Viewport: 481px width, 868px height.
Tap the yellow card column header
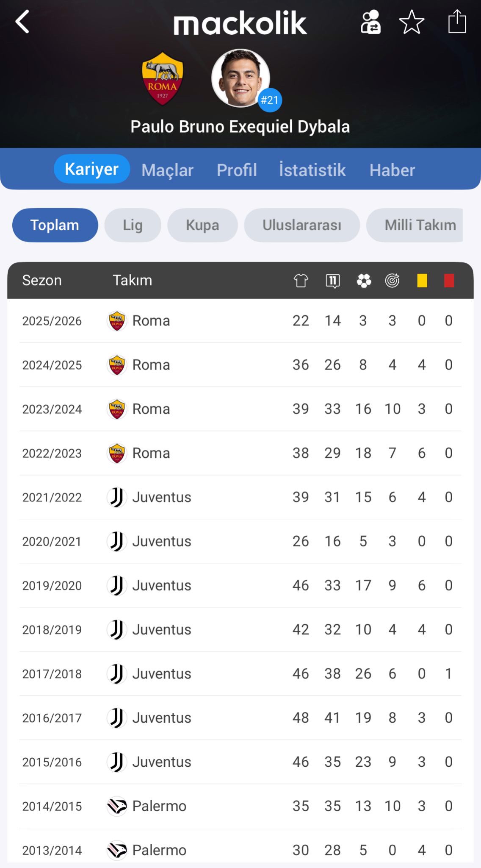(x=422, y=281)
